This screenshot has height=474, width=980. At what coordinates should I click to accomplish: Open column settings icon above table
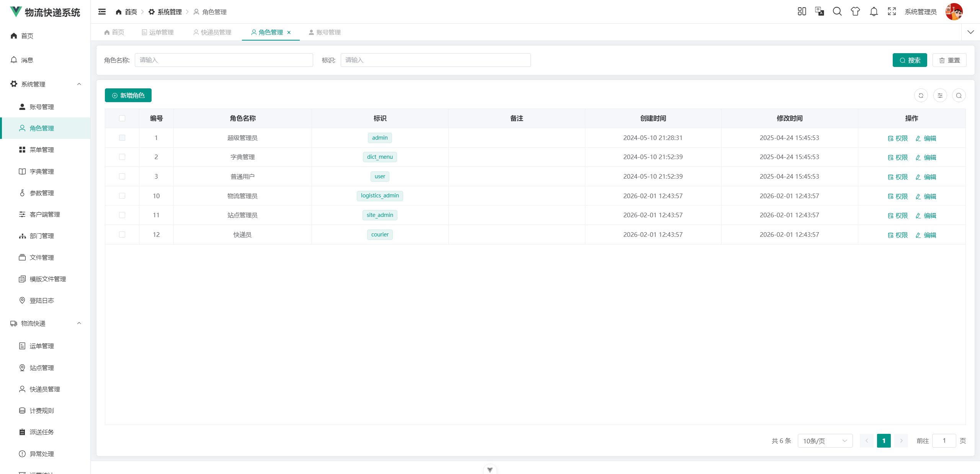point(940,96)
